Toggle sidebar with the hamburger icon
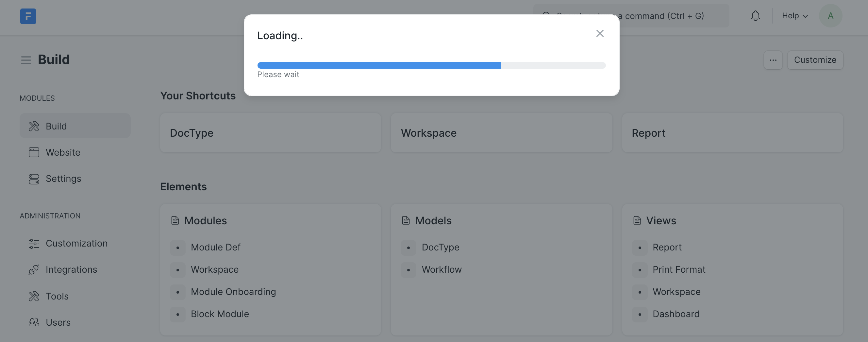The width and height of the screenshot is (868, 342). point(26,60)
